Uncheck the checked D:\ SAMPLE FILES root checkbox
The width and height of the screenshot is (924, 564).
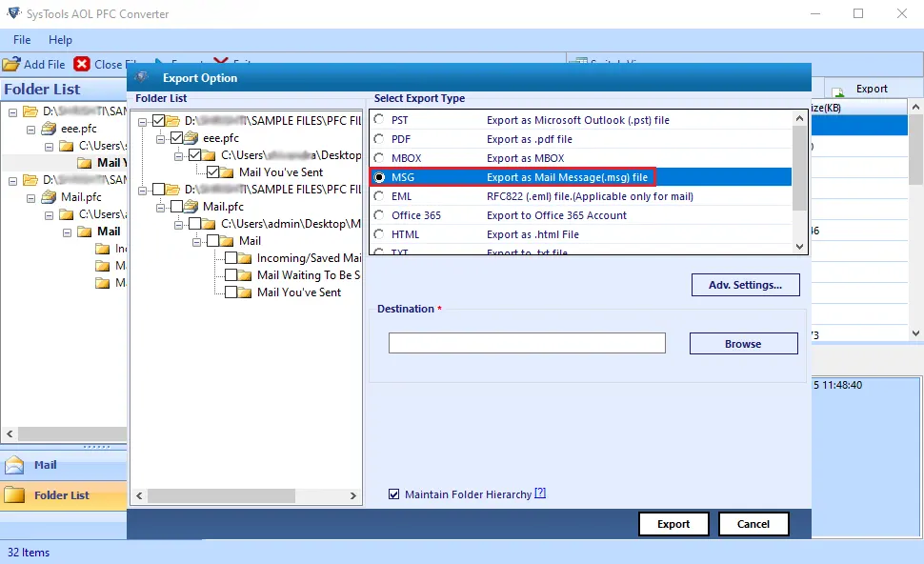(x=158, y=121)
